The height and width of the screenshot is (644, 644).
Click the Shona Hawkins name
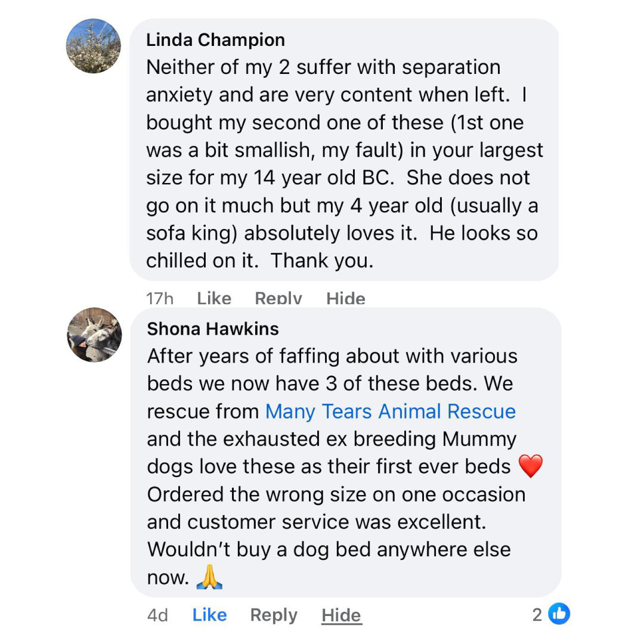213,329
